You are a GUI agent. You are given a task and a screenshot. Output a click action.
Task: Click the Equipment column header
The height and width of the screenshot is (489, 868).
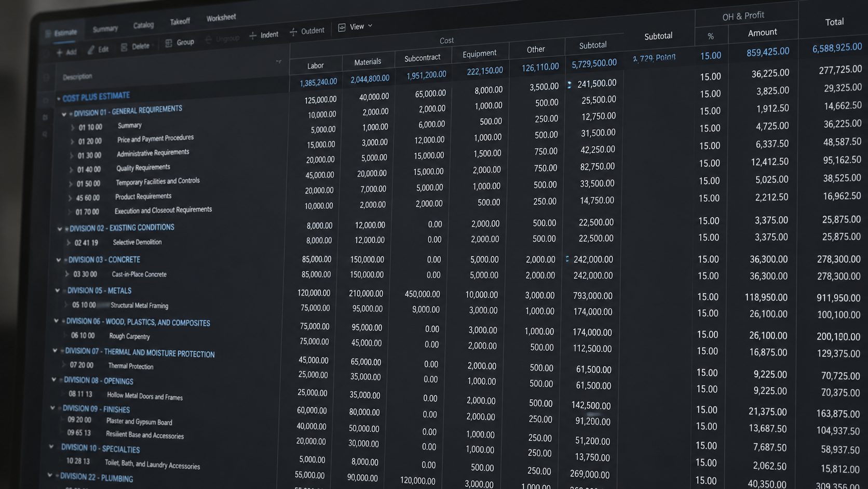pyautogui.click(x=480, y=53)
